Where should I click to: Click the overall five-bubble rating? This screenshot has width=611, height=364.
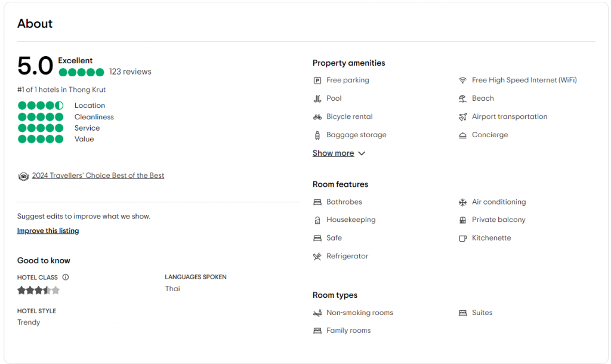(x=81, y=72)
